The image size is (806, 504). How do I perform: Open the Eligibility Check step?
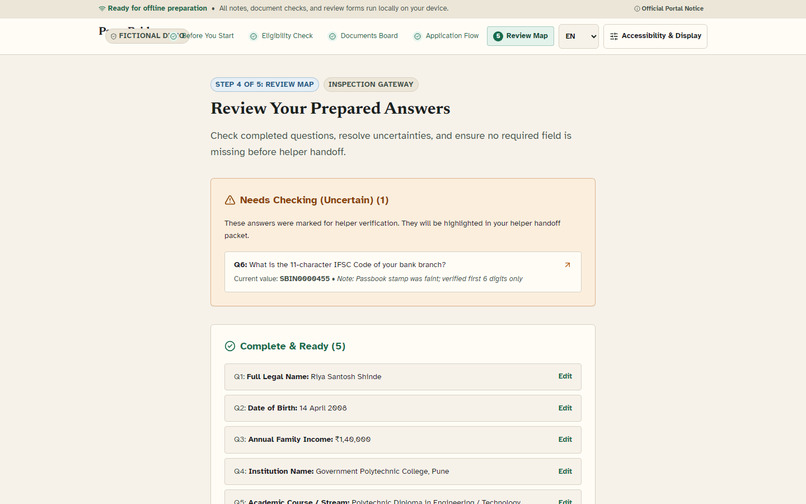tap(281, 36)
